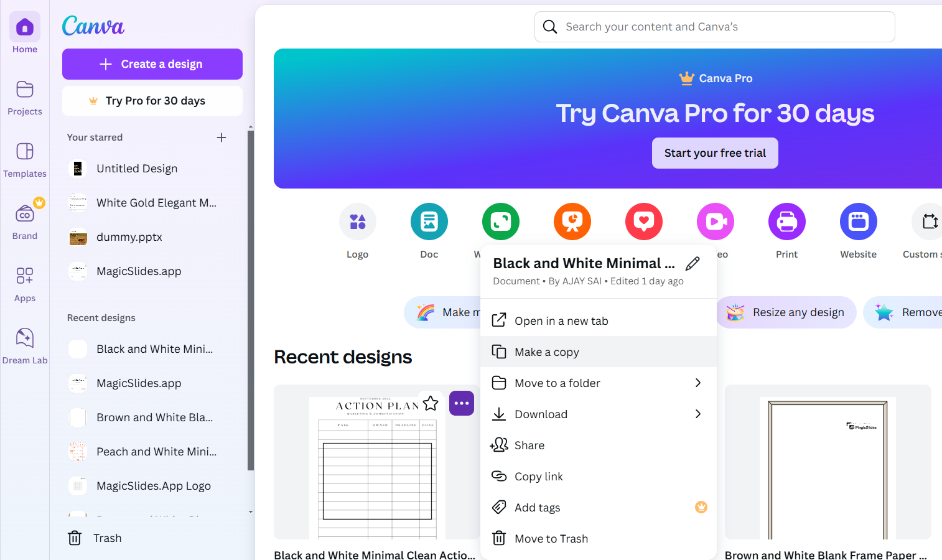Create a new Presentation
942x560 pixels.
(572, 222)
